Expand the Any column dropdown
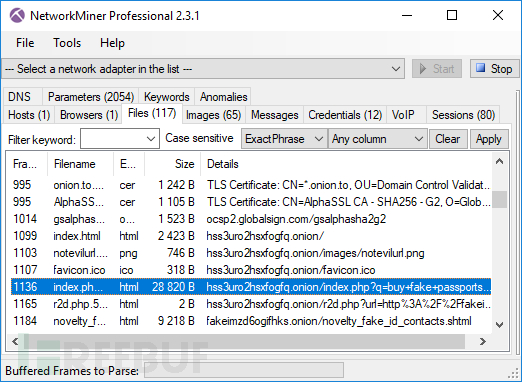The height and width of the screenshot is (382, 522). 378,139
